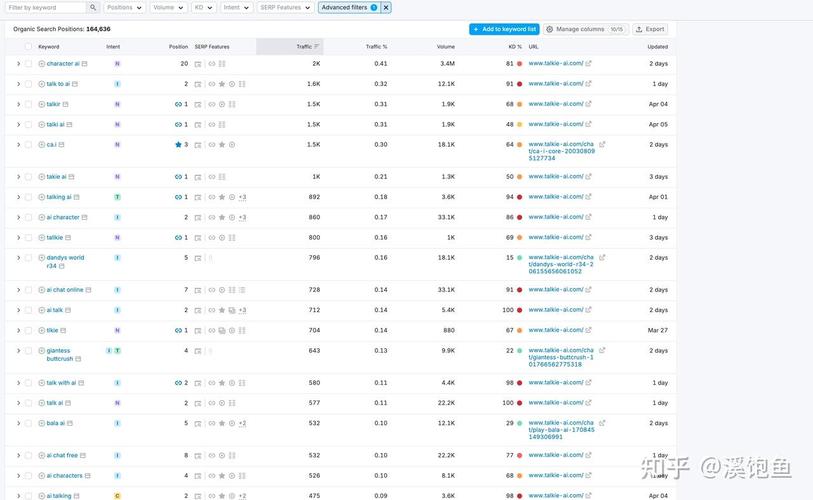
Task: Click the N intent badge for 'talkir'
Action: pyautogui.click(x=117, y=104)
